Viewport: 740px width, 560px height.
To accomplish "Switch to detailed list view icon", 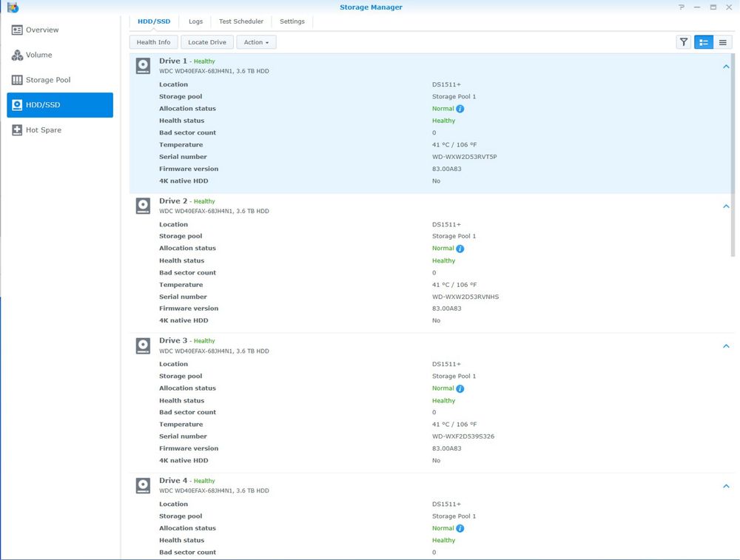I will pos(704,42).
